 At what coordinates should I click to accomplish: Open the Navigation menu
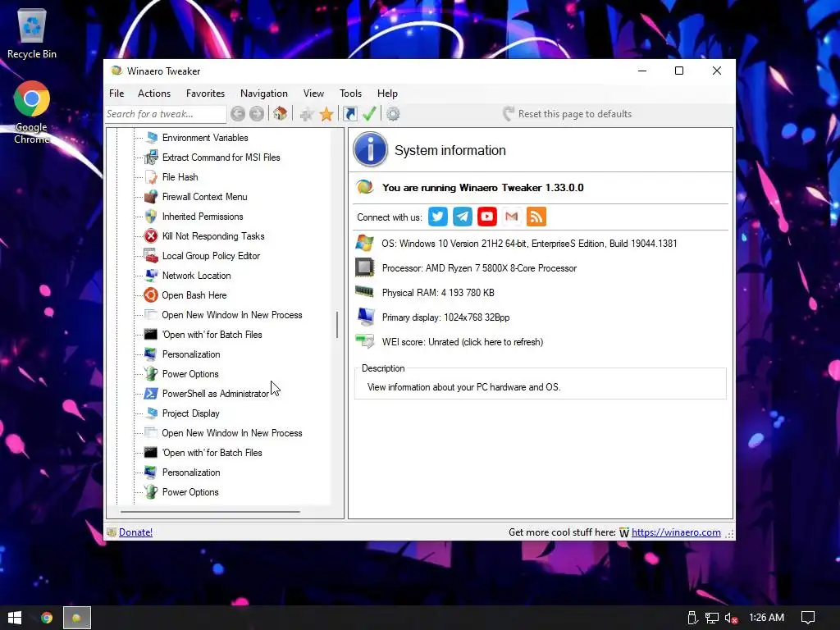[263, 94]
